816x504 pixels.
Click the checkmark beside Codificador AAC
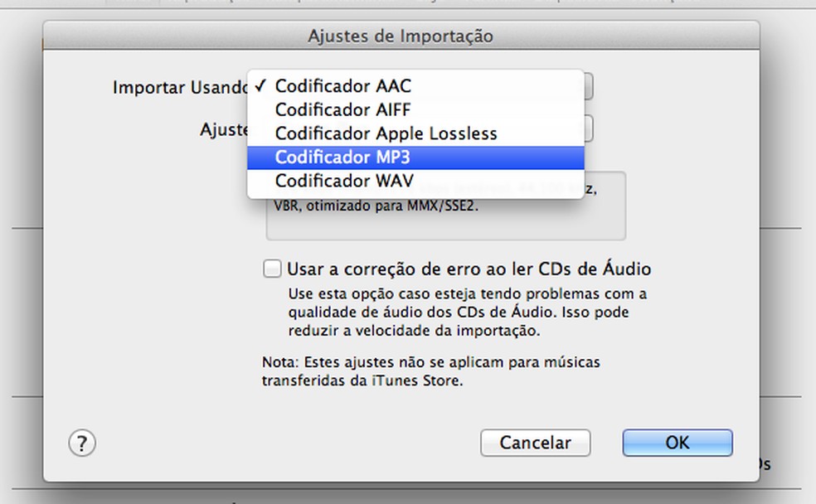pos(261,85)
